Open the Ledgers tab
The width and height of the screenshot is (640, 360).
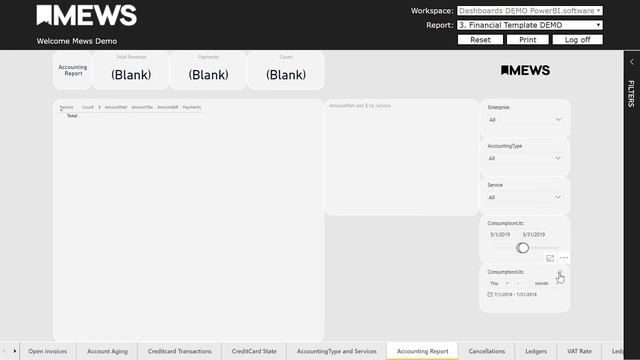pyautogui.click(x=536, y=351)
